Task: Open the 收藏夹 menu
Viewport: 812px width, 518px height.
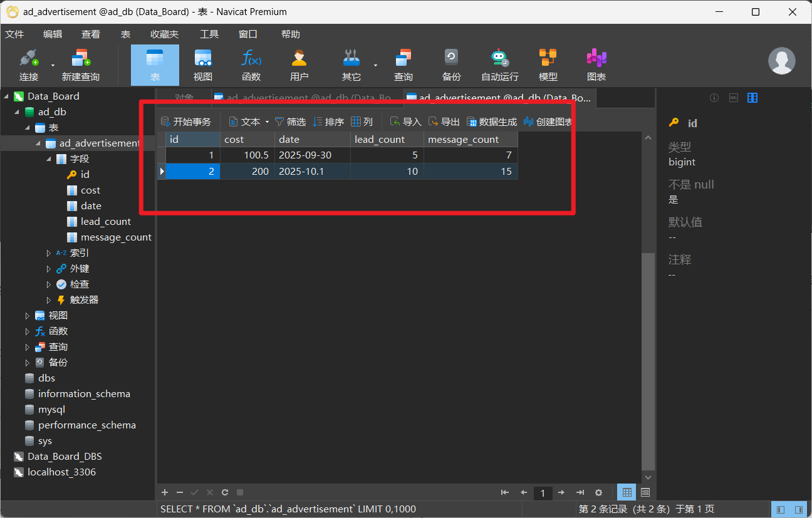Action: 164,34
